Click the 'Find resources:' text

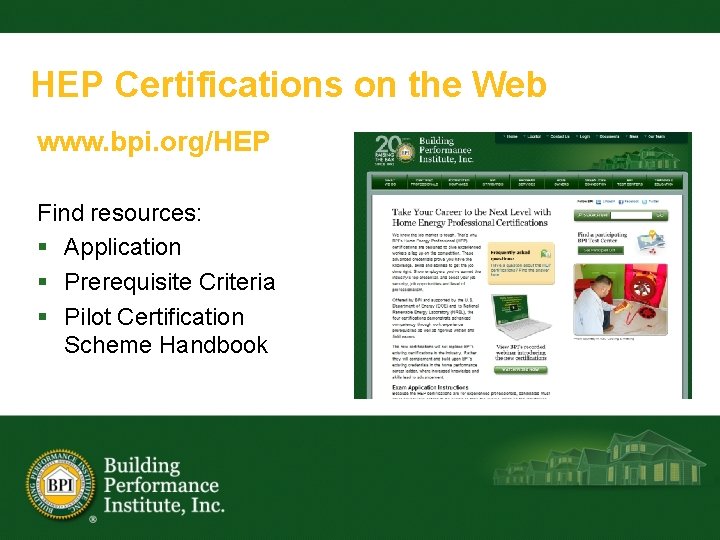pos(119,213)
